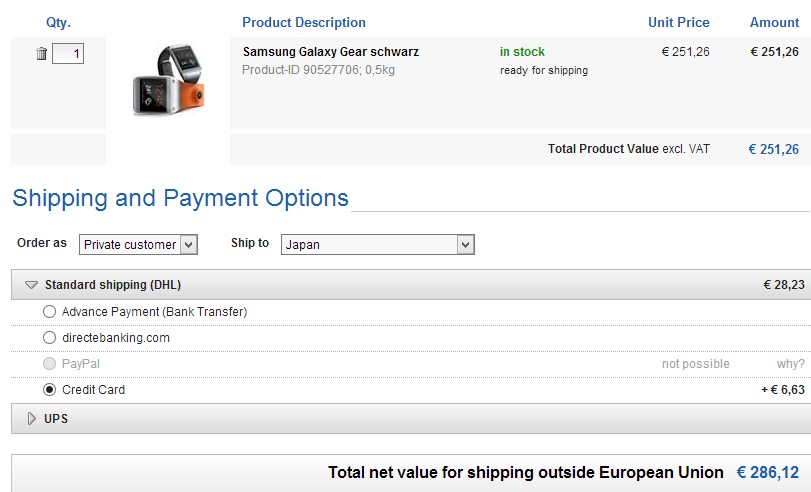Click the Amount column header
This screenshot has height=492, width=811.
[774, 22]
